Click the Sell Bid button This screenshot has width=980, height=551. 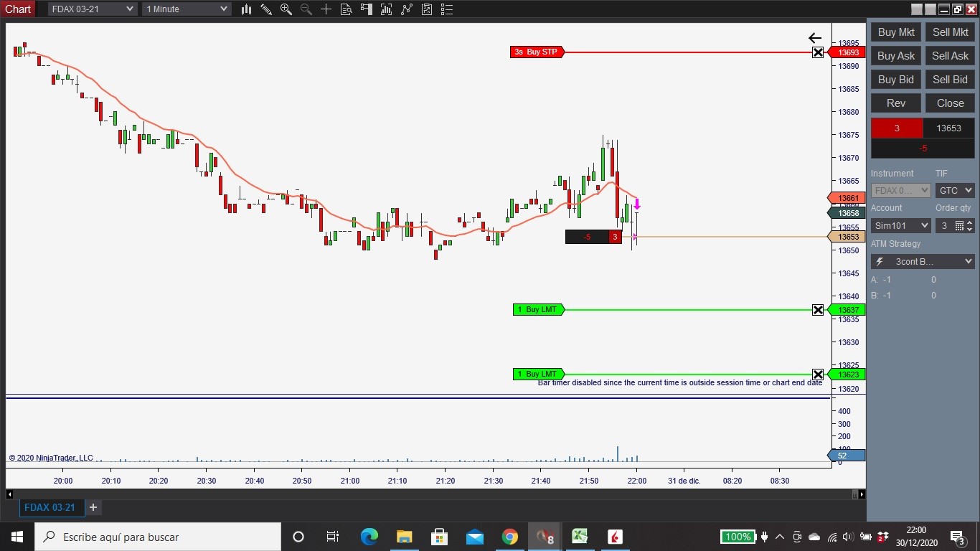(951, 80)
